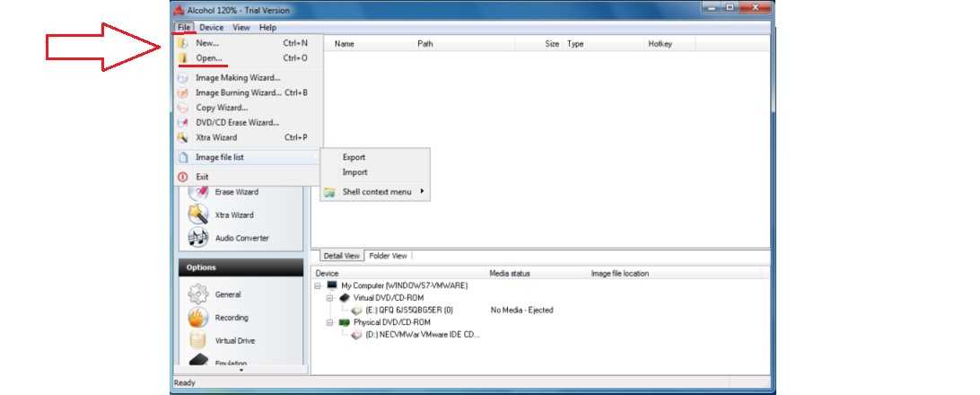980x395 pixels.
Task: Launch Image Making Wizard menu entry
Action: pyautogui.click(x=248, y=78)
